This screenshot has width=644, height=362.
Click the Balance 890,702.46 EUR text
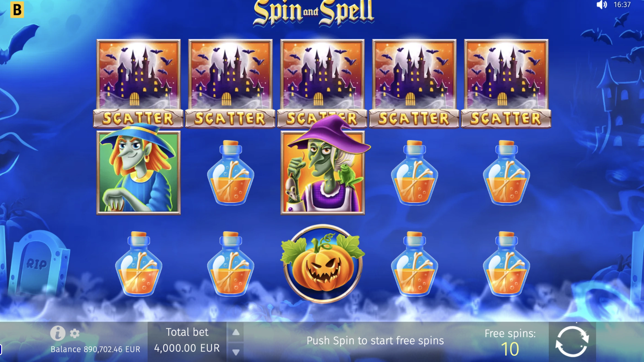coord(95,349)
